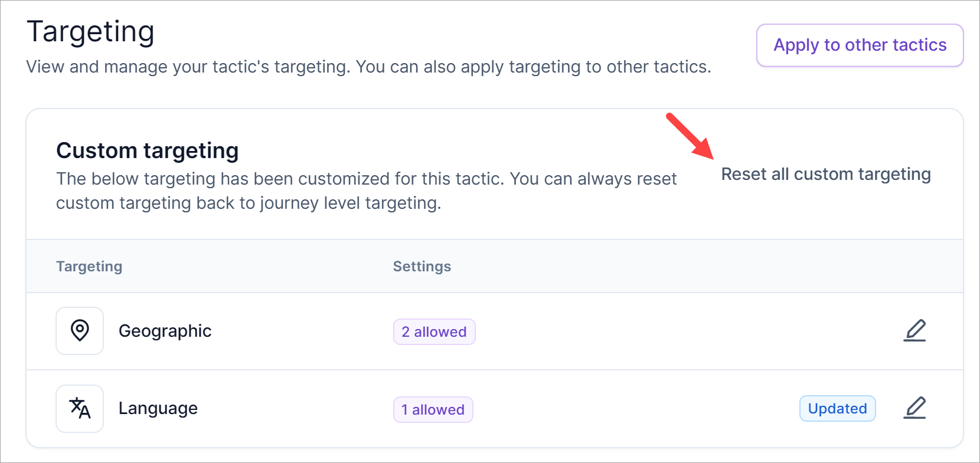Click the Geographic location pin icon
This screenshot has height=463, width=980.
80,331
